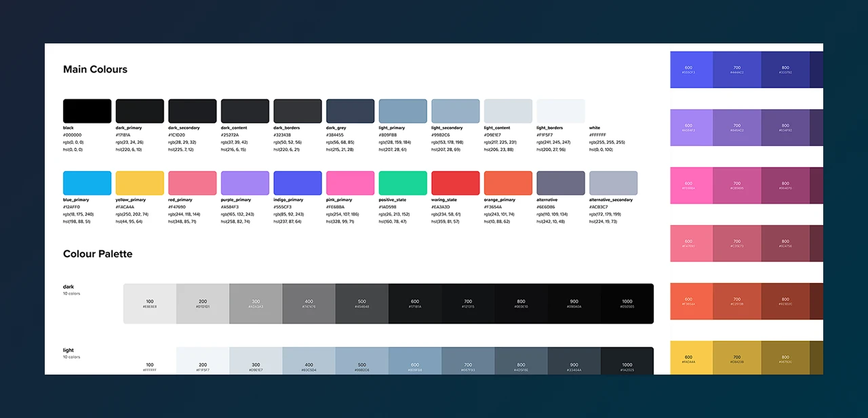The height and width of the screenshot is (418, 868).
Task: Pick the dark_borders colour swatch
Action: pyautogui.click(x=298, y=111)
